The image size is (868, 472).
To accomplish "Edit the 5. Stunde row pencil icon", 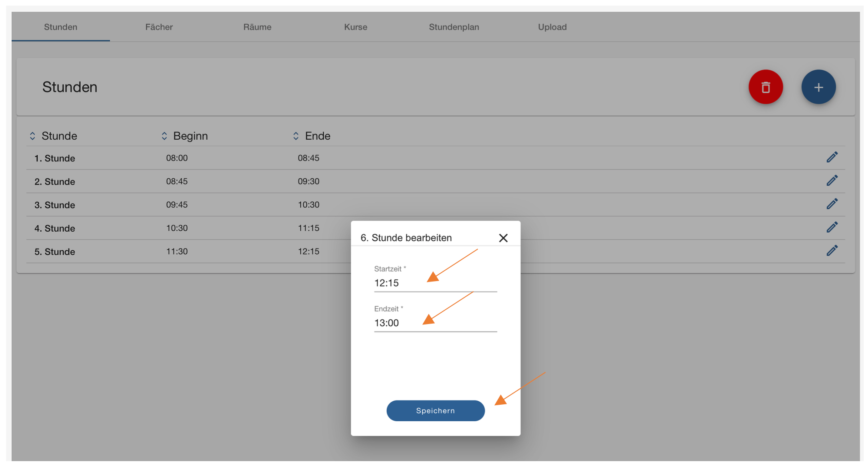I will click(832, 251).
